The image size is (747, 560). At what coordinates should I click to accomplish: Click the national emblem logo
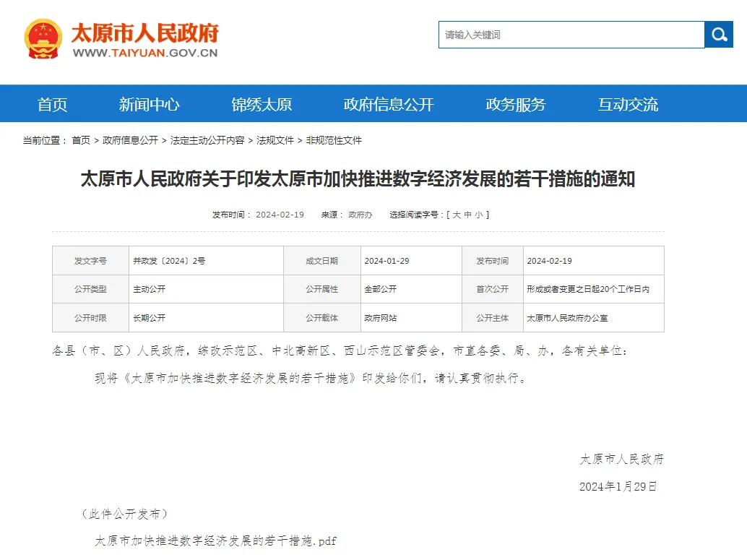pos(43,38)
